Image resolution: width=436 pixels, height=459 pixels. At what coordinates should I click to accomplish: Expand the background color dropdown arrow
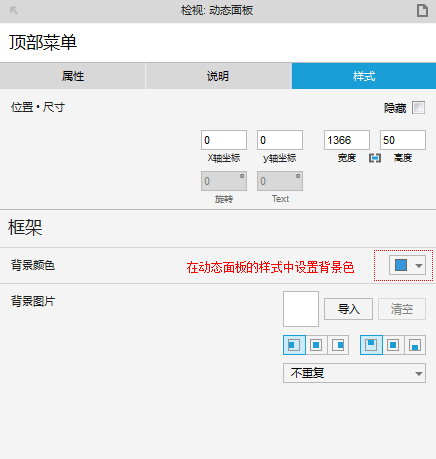pyautogui.click(x=419, y=266)
